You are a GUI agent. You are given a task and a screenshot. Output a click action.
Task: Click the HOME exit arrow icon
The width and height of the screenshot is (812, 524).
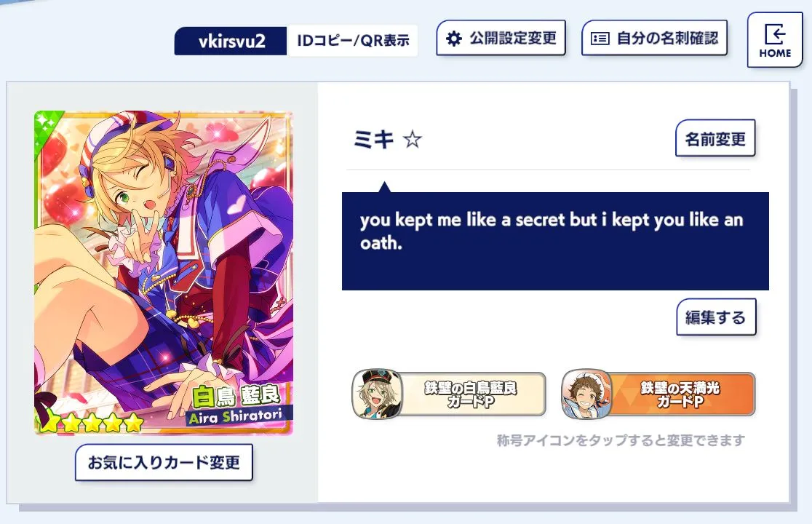tap(775, 34)
